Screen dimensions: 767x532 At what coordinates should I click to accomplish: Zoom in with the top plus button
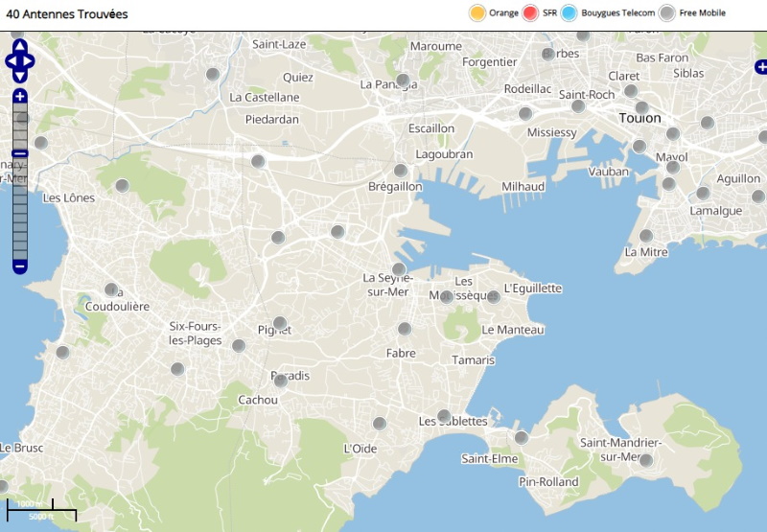click(x=20, y=97)
